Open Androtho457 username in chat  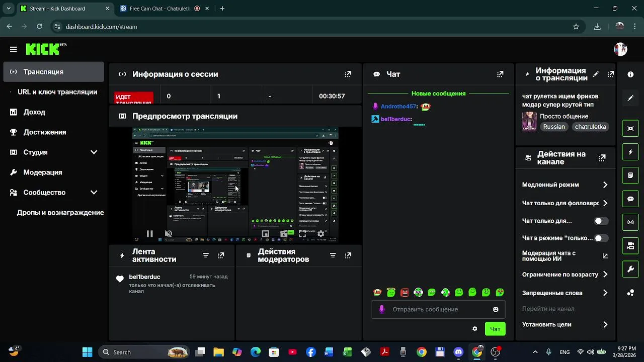coord(398,107)
